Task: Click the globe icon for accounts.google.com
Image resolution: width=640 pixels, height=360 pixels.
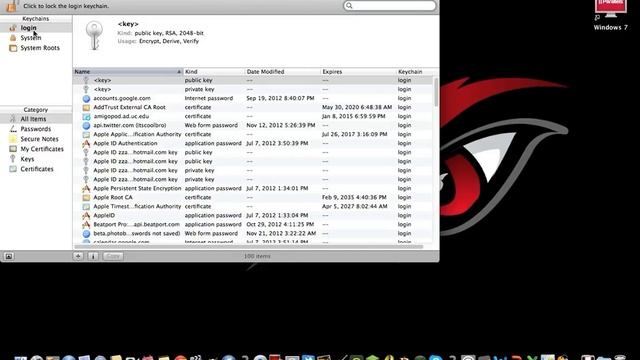Action: (86, 98)
